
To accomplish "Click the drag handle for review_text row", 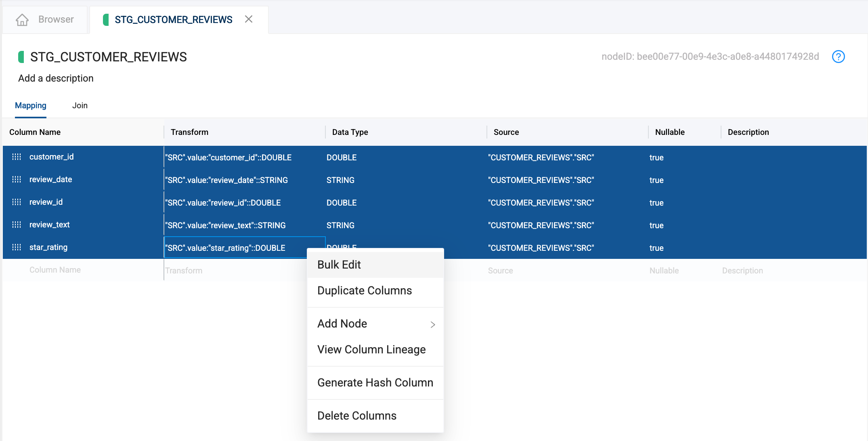I will 17,225.
